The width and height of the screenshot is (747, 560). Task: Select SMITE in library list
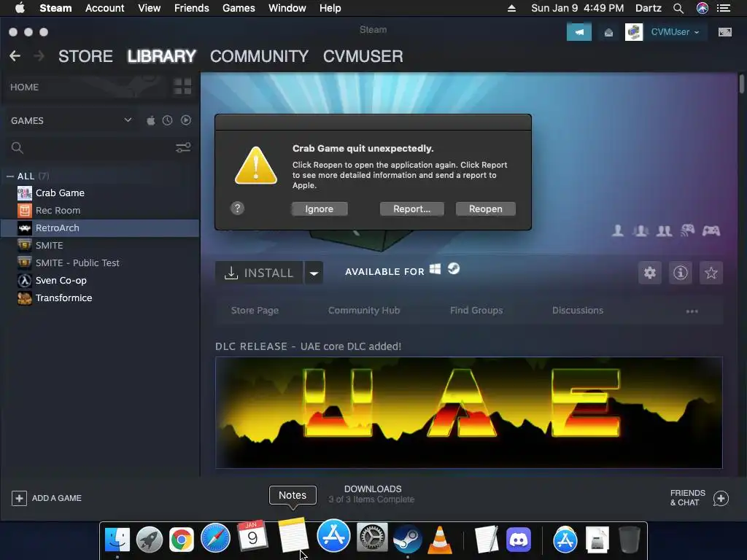tap(100, 245)
